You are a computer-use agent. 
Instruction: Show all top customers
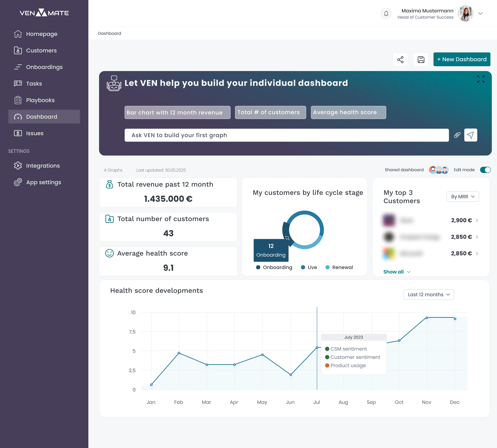click(x=393, y=272)
